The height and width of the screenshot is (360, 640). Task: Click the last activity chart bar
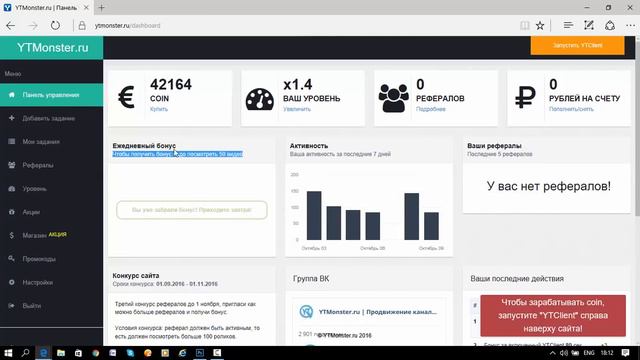click(431, 226)
